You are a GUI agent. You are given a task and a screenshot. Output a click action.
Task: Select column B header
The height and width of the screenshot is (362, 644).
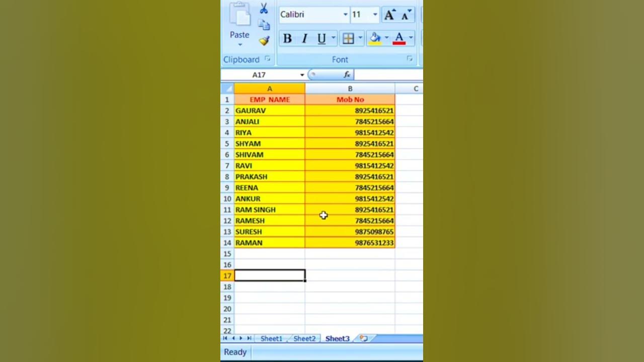pos(350,88)
